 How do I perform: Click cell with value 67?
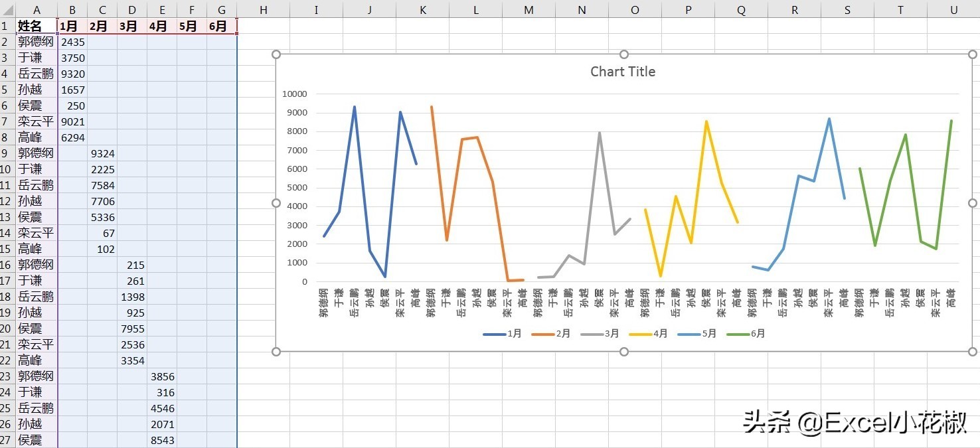pyautogui.click(x=102, y=233)
